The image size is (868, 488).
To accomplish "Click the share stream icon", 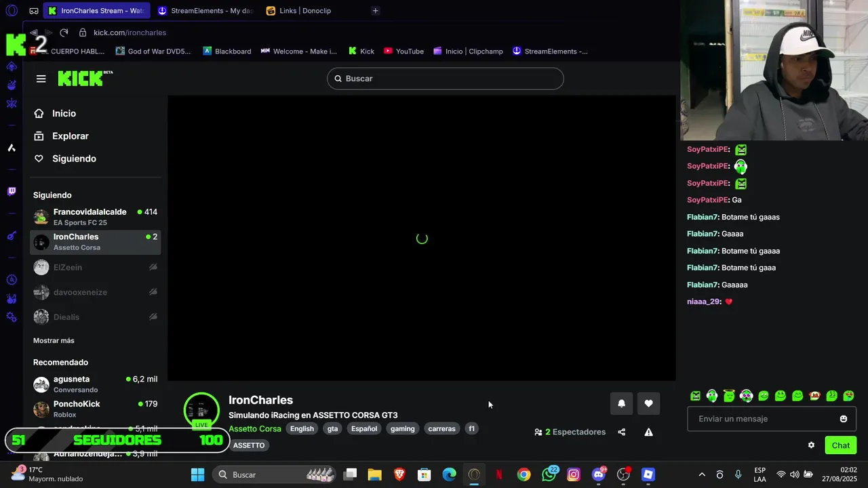I will coord(621,432).
